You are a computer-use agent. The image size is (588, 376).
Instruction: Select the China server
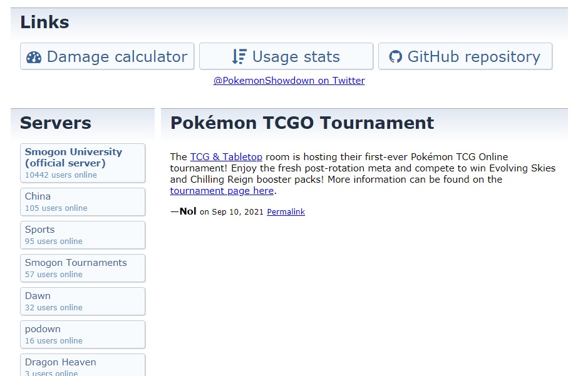(x=83, y=202)
